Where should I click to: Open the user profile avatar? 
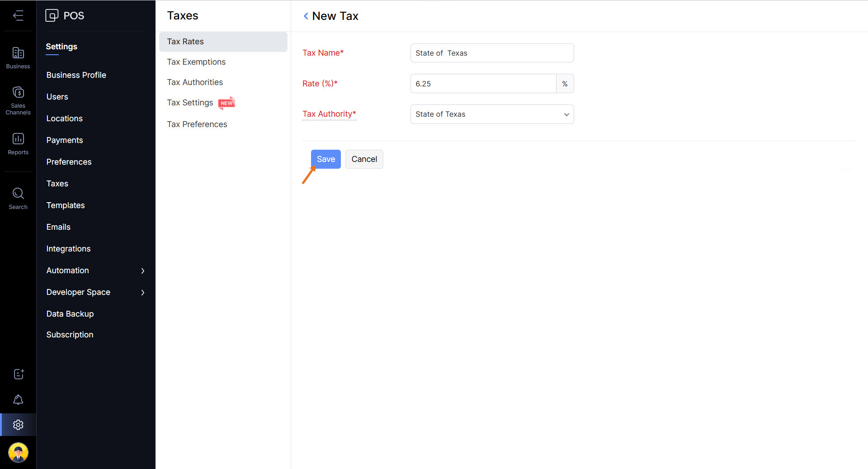pos(18,452)
